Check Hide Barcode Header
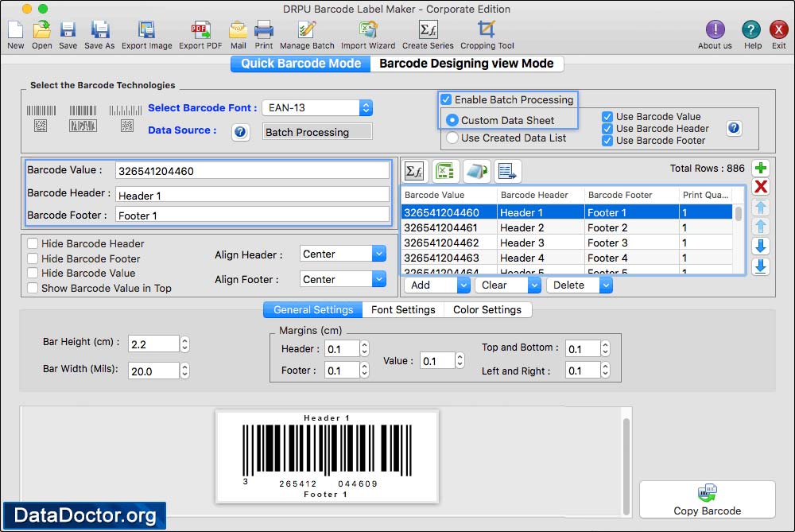The height and width of the screenshot is (532, 795). coord(33,243)
